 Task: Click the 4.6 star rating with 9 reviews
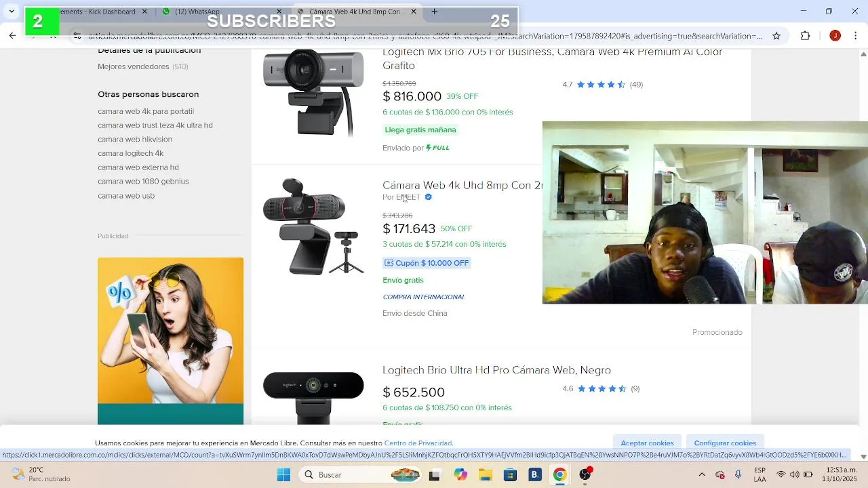tap(601, 388)
